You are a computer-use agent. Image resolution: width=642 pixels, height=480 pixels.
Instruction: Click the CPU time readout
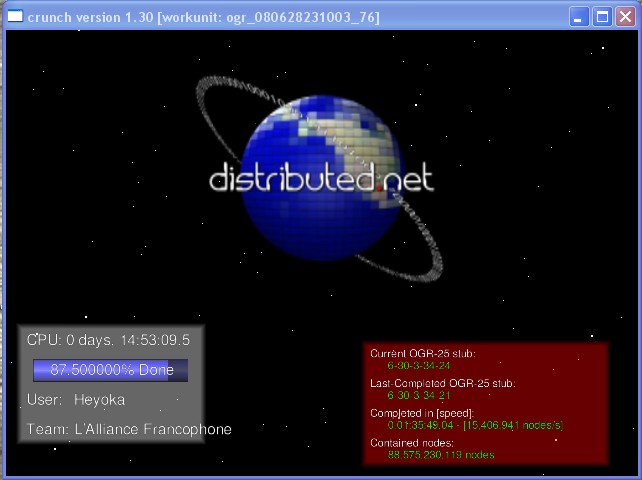108,340
